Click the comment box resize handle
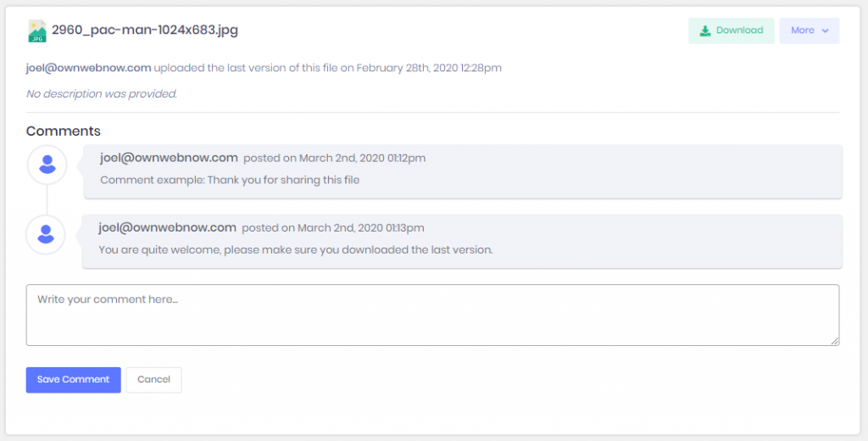Viewport: 868px width, 441px height. (x=835, y=342)
